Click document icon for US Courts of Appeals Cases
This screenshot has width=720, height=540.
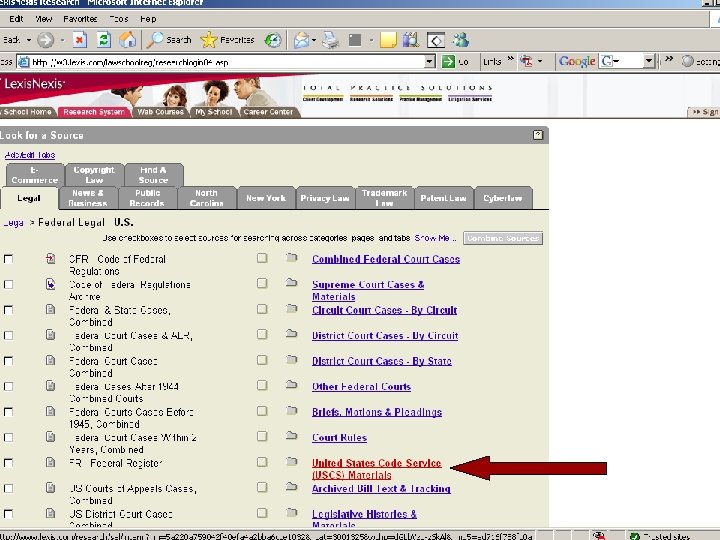[x=51, y=488]
